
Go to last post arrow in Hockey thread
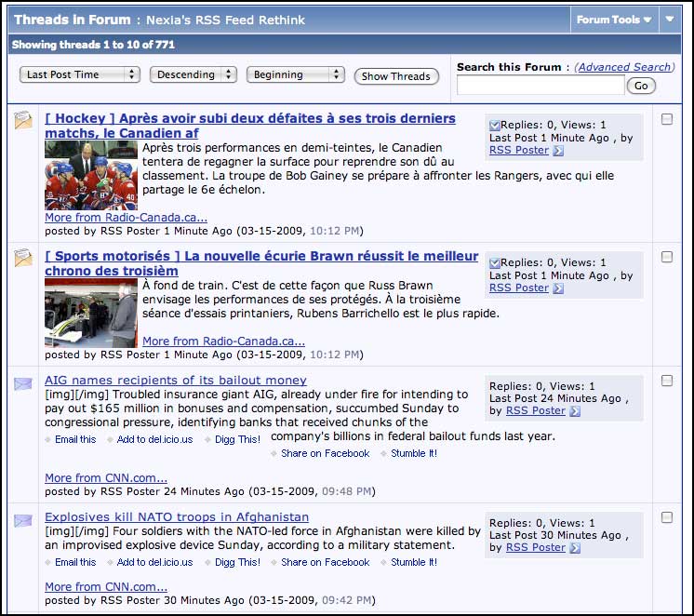pyautogui.click(x=558, y=151)
